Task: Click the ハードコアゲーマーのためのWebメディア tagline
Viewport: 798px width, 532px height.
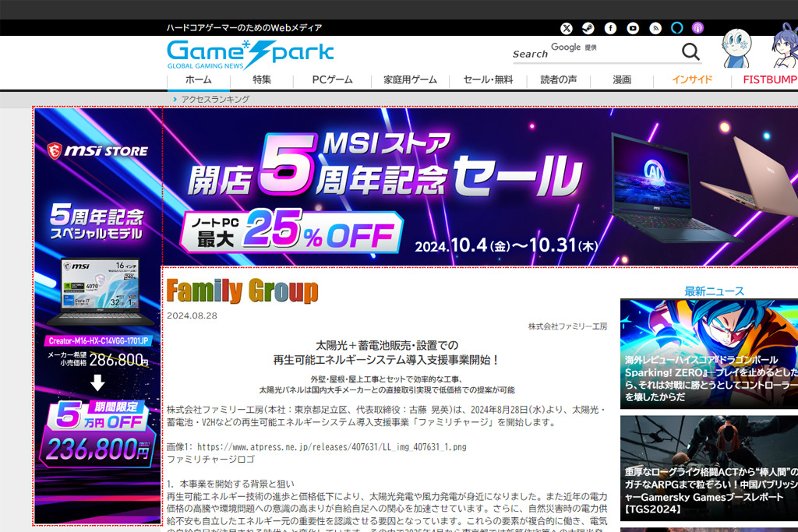Action: tap(244, 28)
